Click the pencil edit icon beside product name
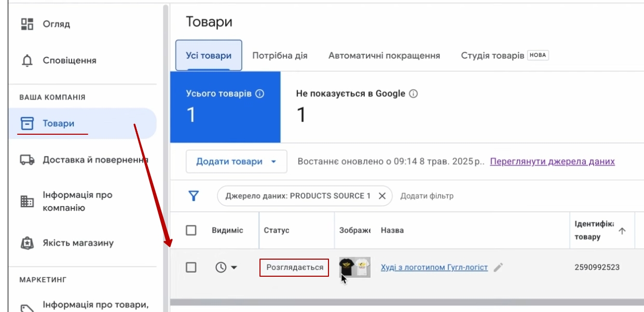 [x=498, y=267]
